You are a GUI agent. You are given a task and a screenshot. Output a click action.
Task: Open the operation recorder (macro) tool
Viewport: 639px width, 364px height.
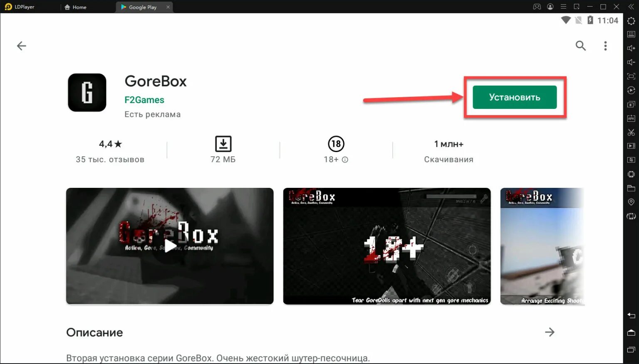coord(631,90)
